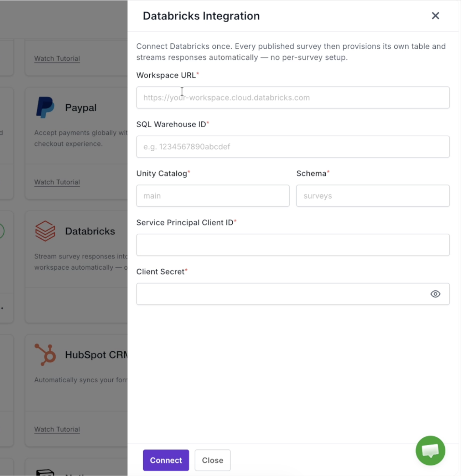Viewport: 461px width, 476px height.
Task: Focus the Workspace URL input field
Action: pos(293,97)
